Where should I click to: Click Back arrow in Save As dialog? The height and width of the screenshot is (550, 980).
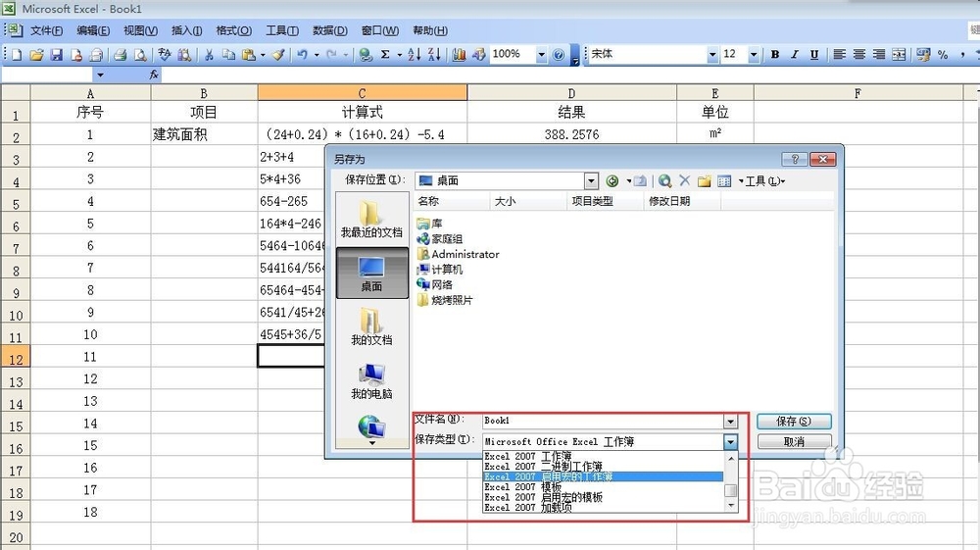[x=612, y=181]
